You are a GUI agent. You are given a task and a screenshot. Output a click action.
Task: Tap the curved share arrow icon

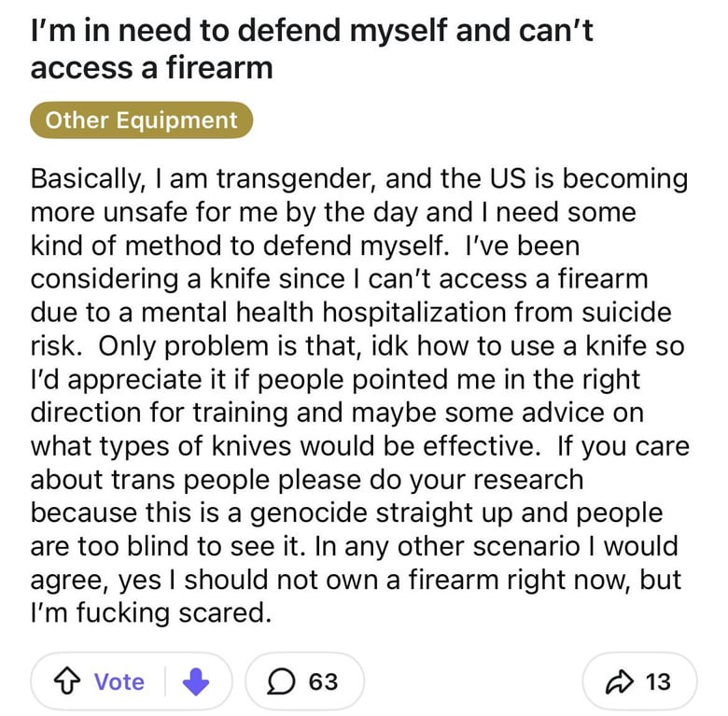pos(620,682)
